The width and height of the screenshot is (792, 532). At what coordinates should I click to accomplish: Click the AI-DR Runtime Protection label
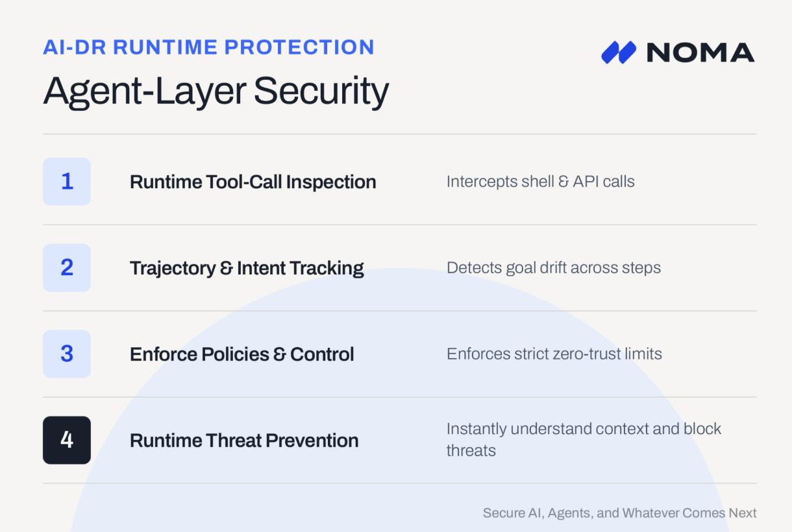tap(209, 47)
